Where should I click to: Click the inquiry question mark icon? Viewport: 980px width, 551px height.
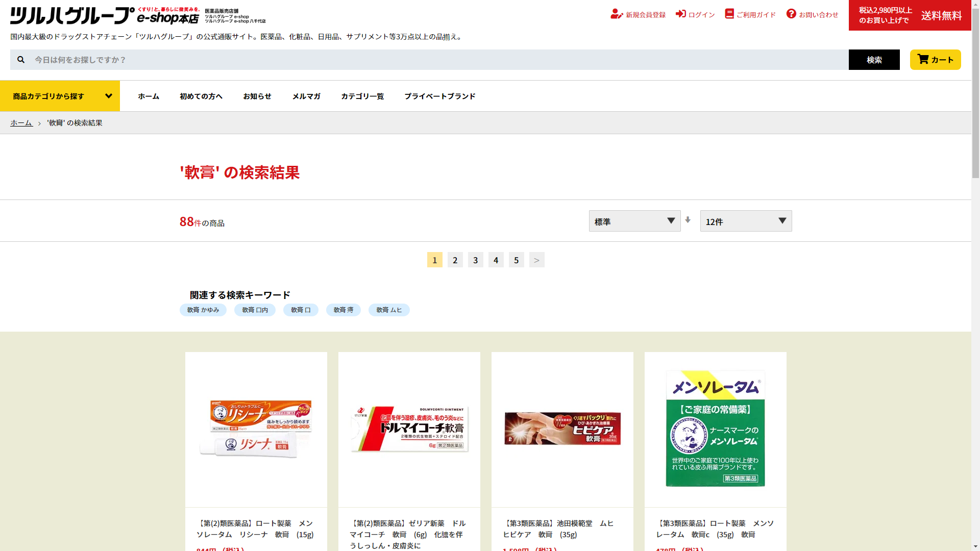(x=791, y=14)
